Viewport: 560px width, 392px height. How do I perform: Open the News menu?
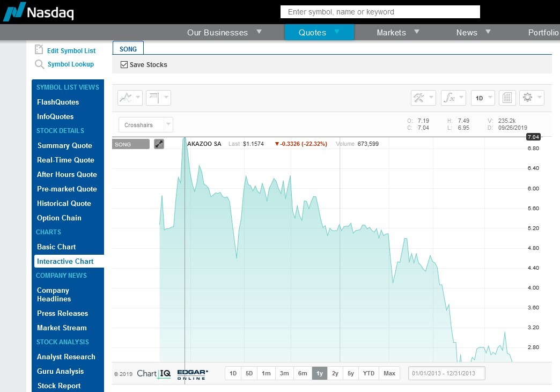tap(467, 33)
